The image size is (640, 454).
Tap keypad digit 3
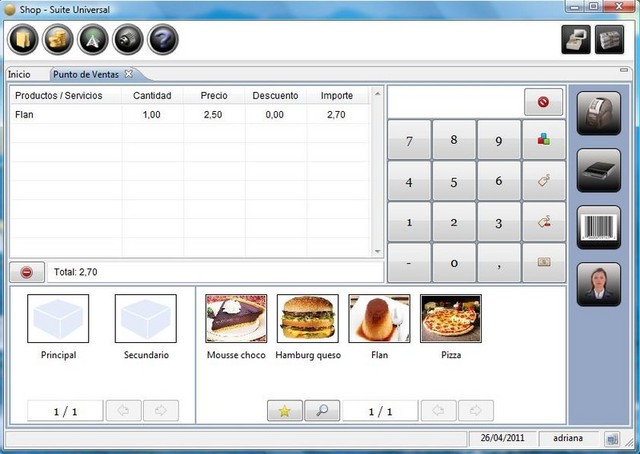click(x=499, y=222)
